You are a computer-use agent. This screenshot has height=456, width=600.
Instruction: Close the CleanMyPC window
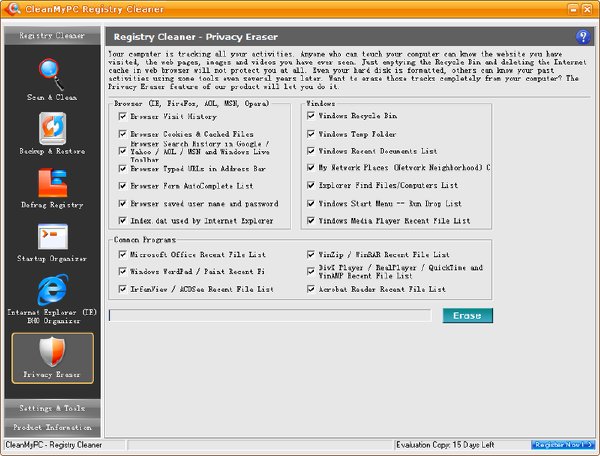pos(587,9)
